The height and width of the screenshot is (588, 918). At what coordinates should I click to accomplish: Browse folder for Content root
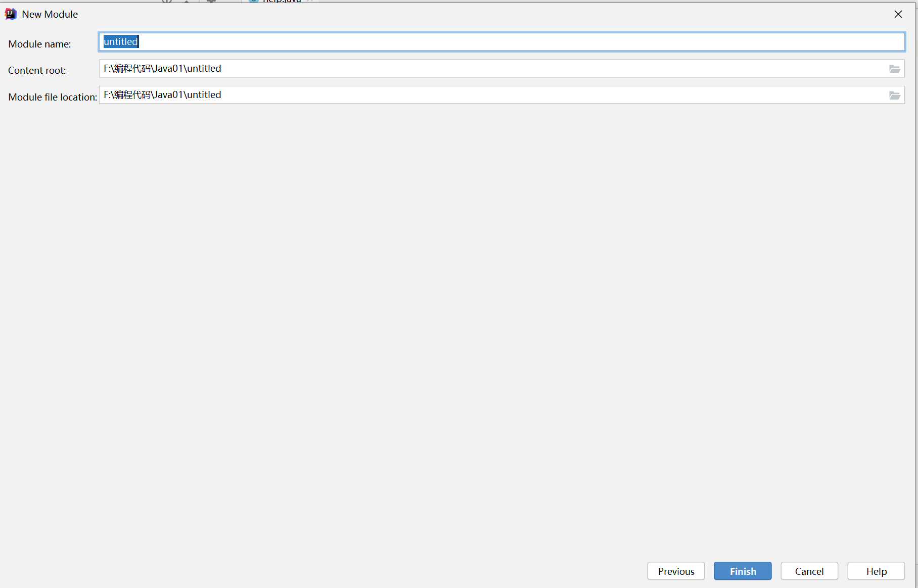click(894, 69)
